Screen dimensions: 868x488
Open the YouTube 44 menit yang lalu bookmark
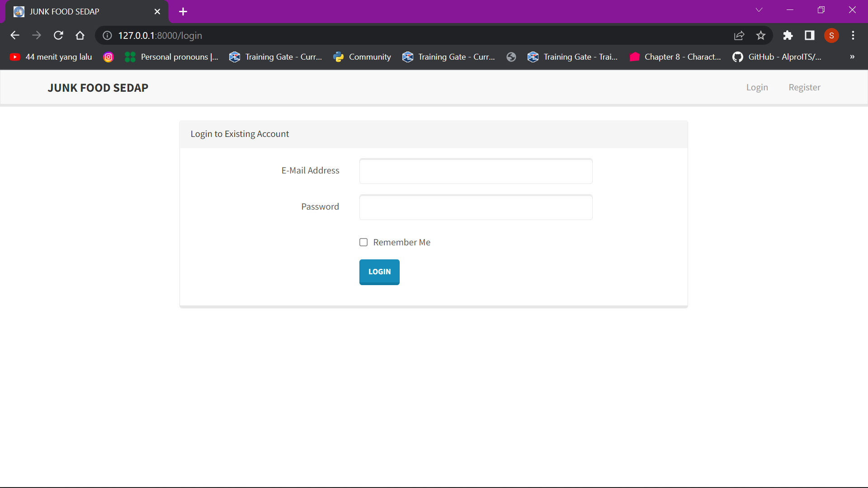(x=51, y=57)
